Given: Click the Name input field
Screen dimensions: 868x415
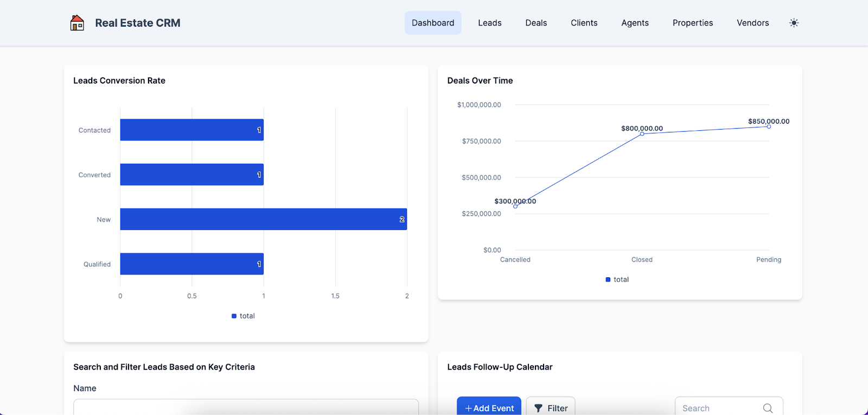Looking at the screenshot, I should [x=246, y=407].
